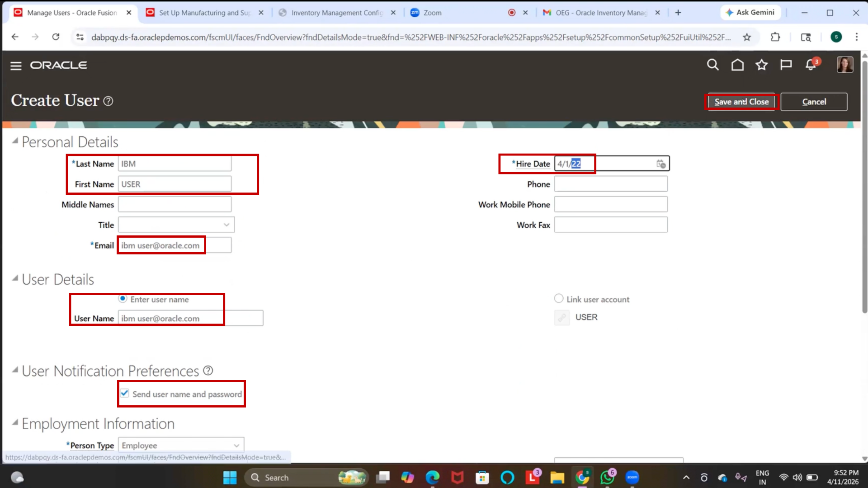Click the Work Mobile Phone field
Viewport: 868px width, 488px height.
click(611, 204)
